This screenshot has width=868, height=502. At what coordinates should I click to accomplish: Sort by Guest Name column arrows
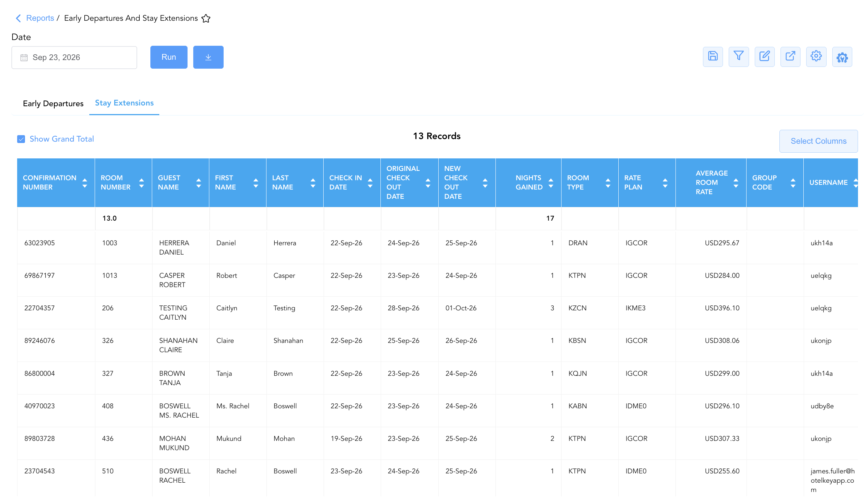[199, 183]
